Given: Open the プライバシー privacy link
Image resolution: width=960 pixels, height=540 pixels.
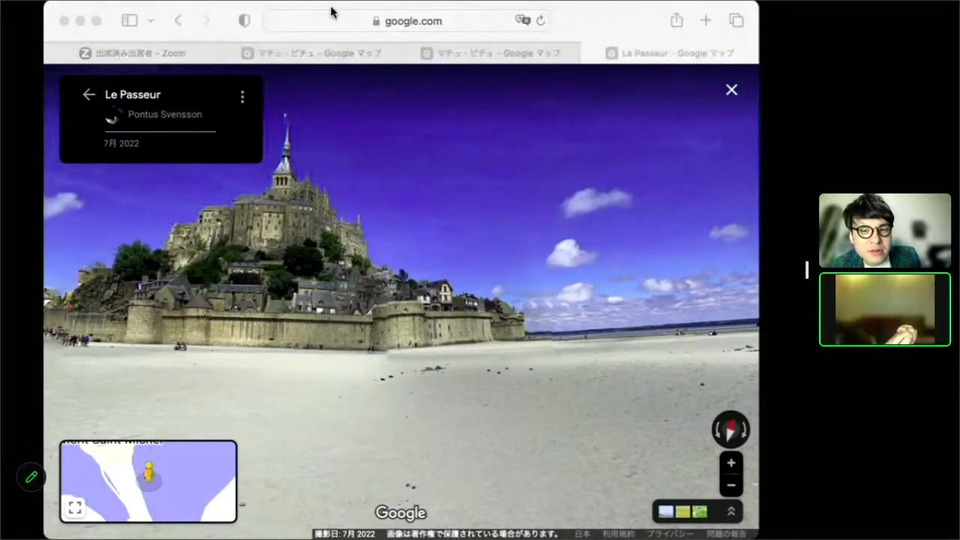Looking at the screenshot, I should pyautogui.click(x=670, y=534).
